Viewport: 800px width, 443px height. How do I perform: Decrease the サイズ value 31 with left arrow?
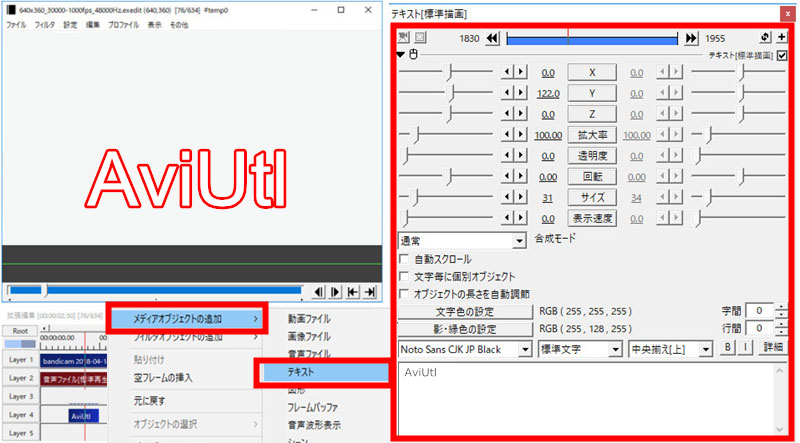tap(507, 198)
